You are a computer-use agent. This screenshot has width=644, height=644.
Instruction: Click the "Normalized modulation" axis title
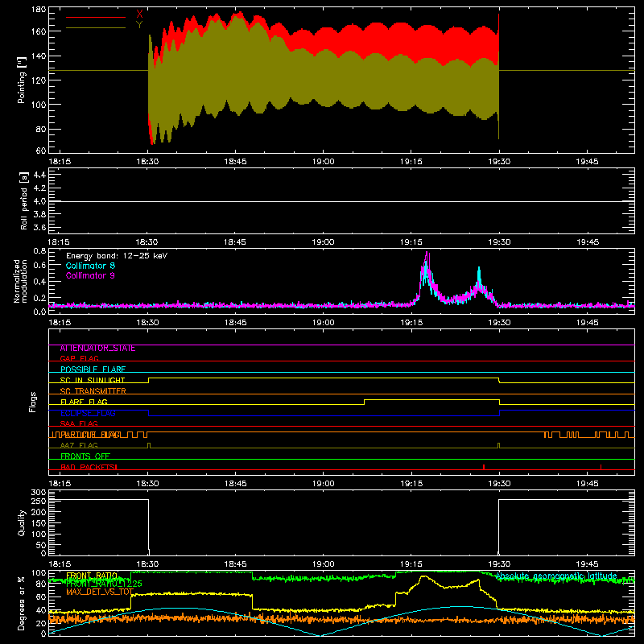click(20, 281)
